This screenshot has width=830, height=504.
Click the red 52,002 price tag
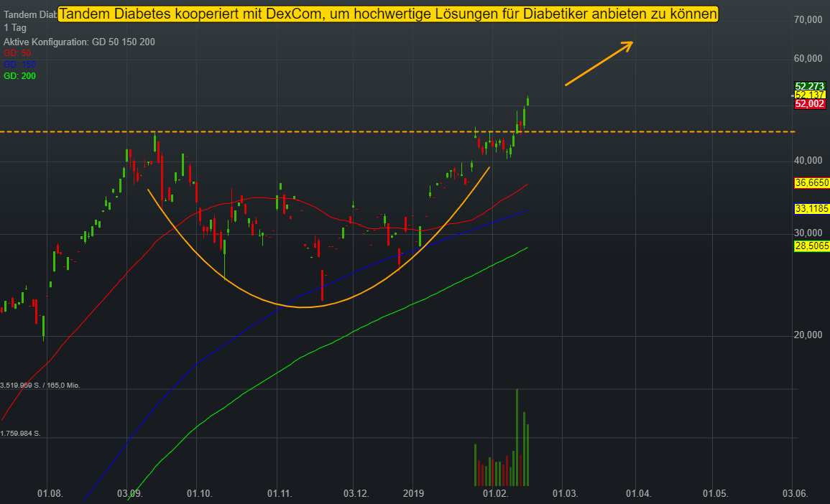810,103
